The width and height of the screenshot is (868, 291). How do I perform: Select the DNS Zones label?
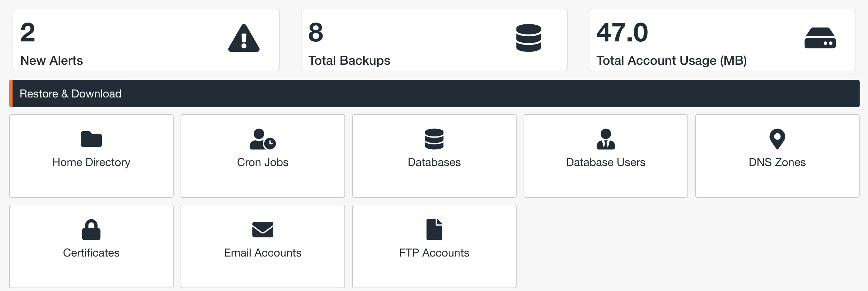(777, 162)
